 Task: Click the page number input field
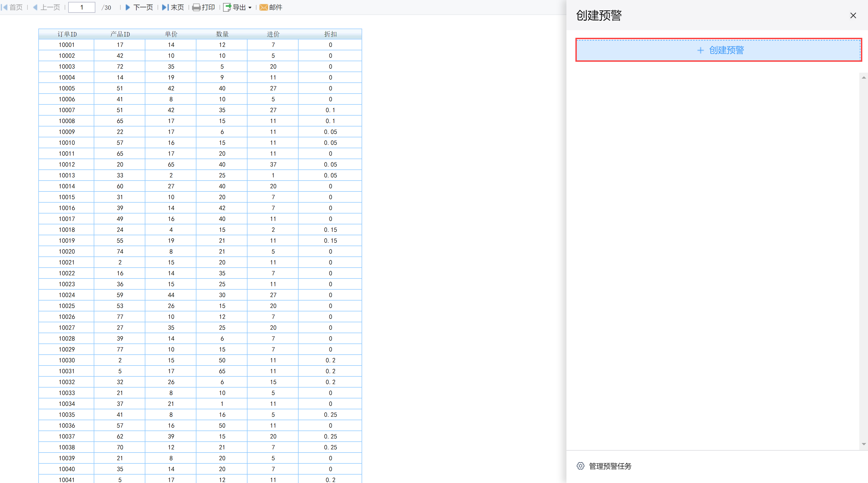(x=82, y=7)
